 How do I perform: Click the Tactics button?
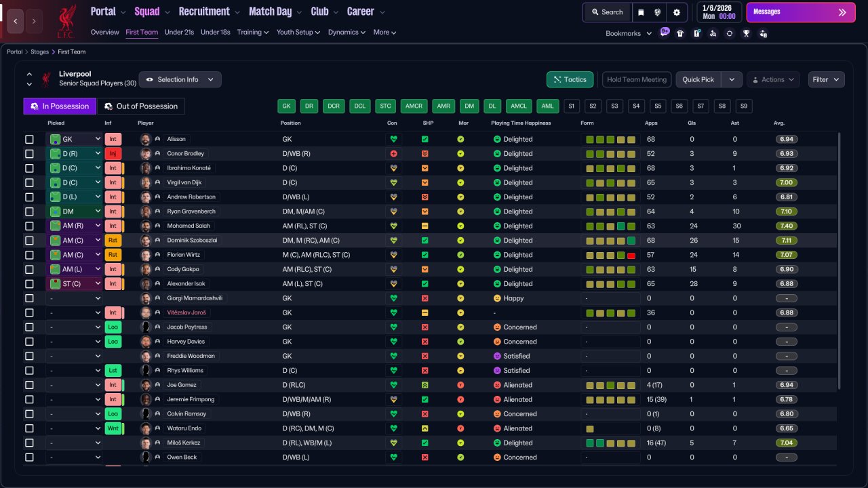(570, 79)
